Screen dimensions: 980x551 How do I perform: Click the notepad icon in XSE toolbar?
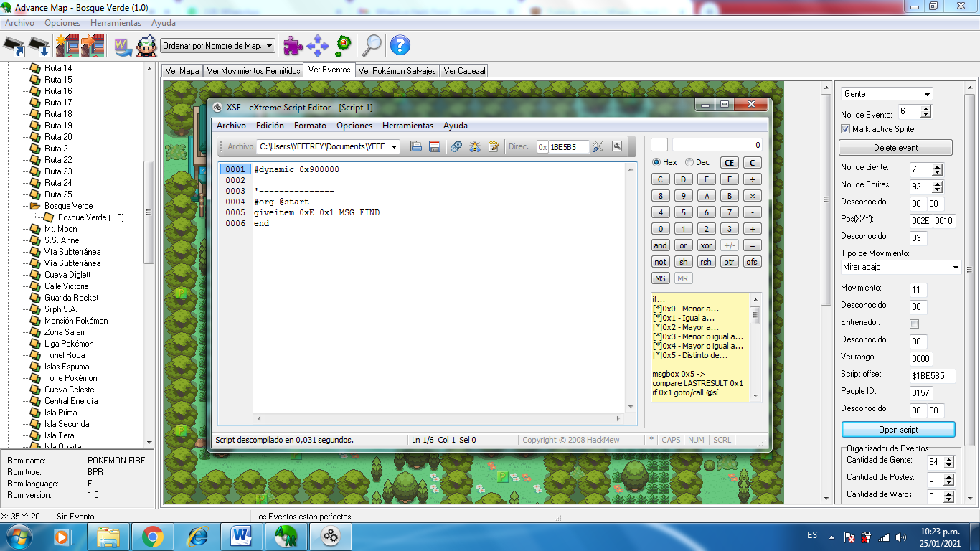[x=494, y=146]
